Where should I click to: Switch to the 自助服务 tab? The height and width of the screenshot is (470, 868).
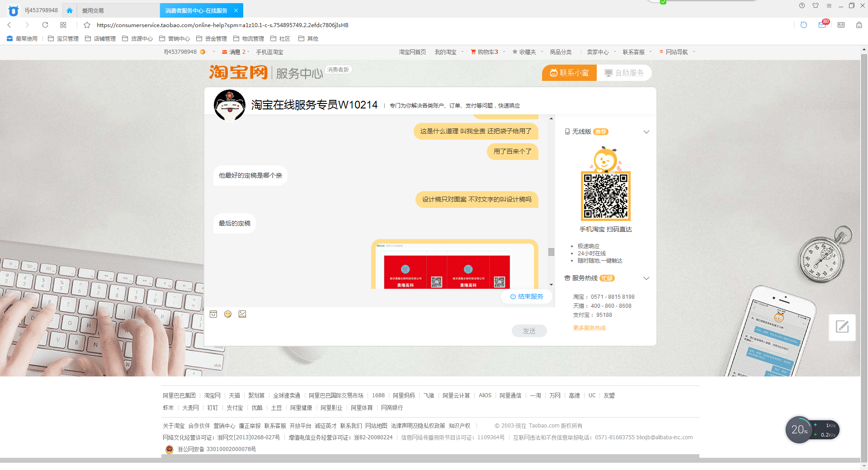(x=624, y=73)
